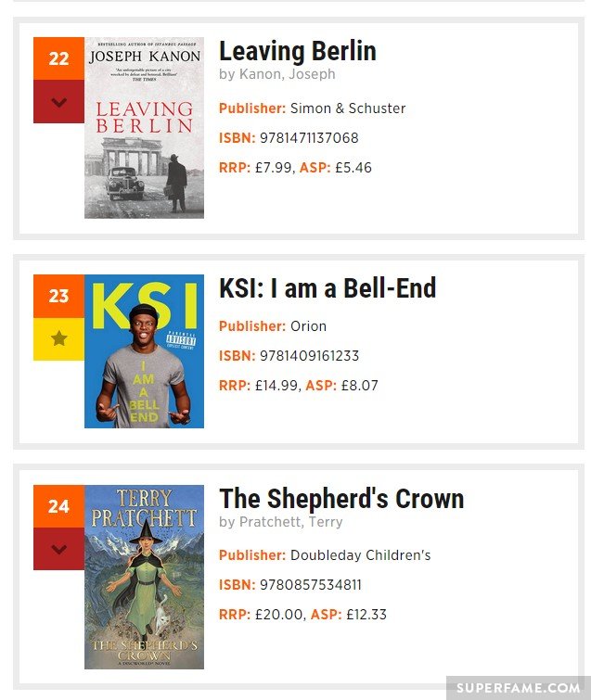Image resolution: width=591 pixels, height=700 pixels.
Task: Select author Kanon, Joseph
Action: pyautogui.click(x=288, y=74)
